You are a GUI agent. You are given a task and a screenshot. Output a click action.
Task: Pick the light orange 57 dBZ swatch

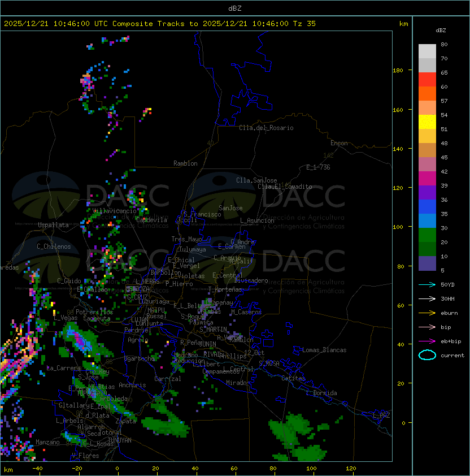tap(427, 108)
